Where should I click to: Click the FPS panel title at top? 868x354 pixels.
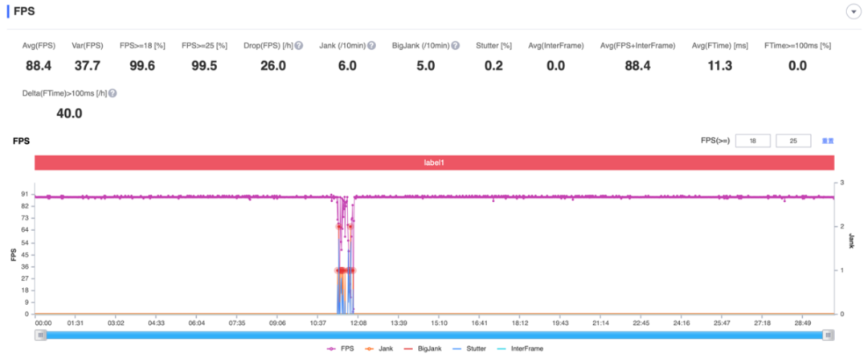tap(24, 11)
